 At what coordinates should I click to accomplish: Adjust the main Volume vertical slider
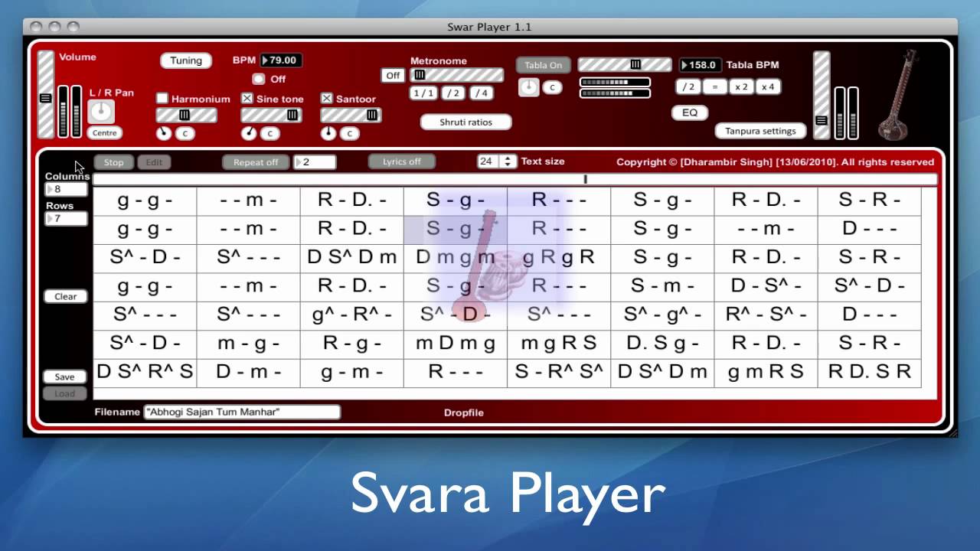pyautogui.click(x=46, y=94)
